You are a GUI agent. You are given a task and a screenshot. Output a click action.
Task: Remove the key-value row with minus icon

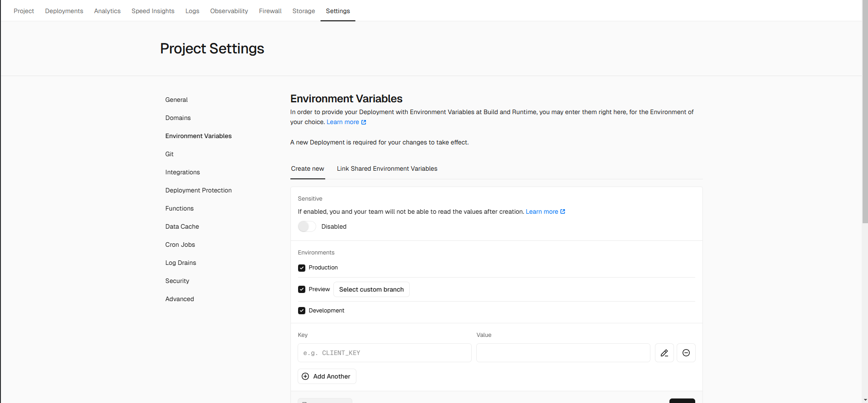[x=686, y=353]
